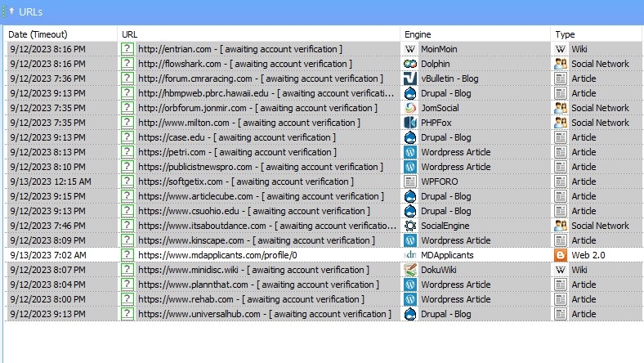Select the www.rehab.com URL entry
The height and width of the screenshot is (363, 644).
pyautogui.click(x=251, y=299)
